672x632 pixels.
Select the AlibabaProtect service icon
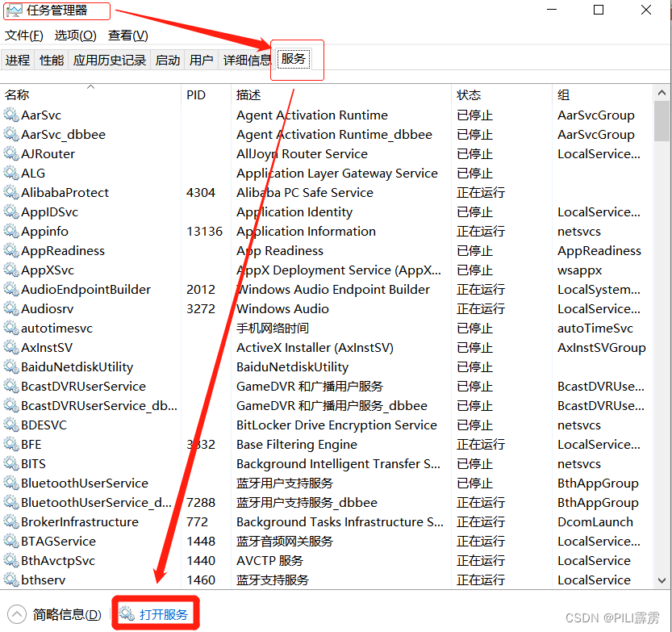11,192
